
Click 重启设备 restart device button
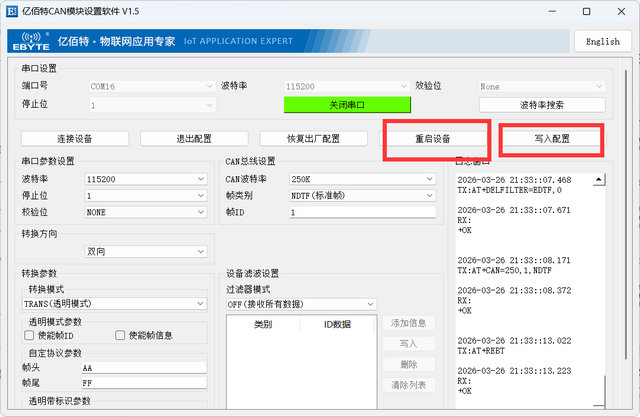[x=433, y=139]
